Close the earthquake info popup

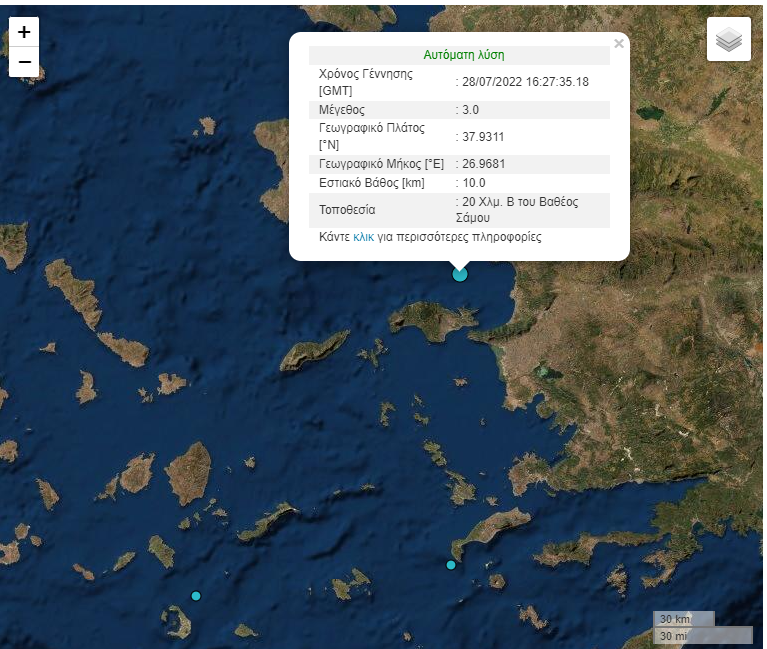click(x=619, y=44)
